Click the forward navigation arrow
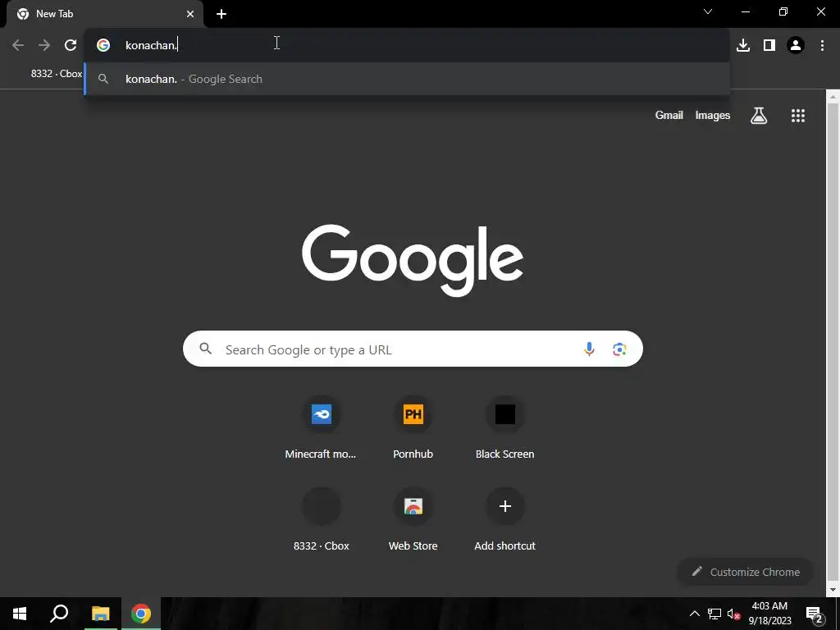This screenshot has width=840, height=630. click(44, 45)
